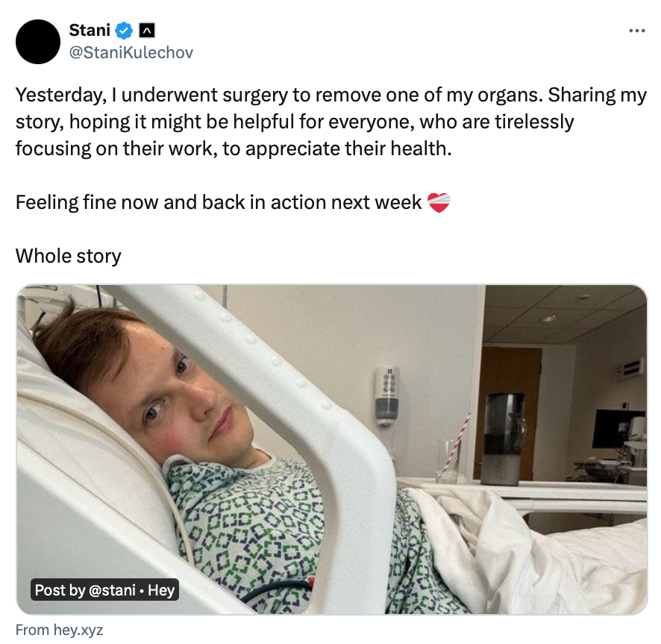Open the three-dot more options menu
661x644 pixels.
636,31
